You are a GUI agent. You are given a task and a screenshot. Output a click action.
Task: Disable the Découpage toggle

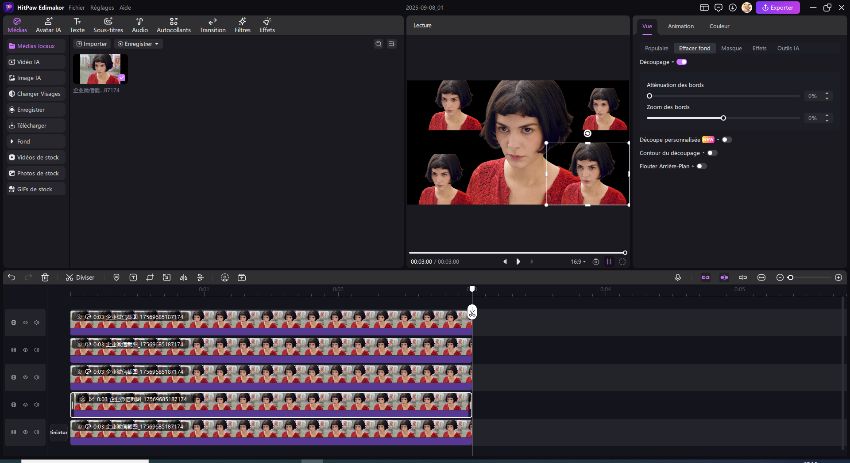click(x=682, y=62)
